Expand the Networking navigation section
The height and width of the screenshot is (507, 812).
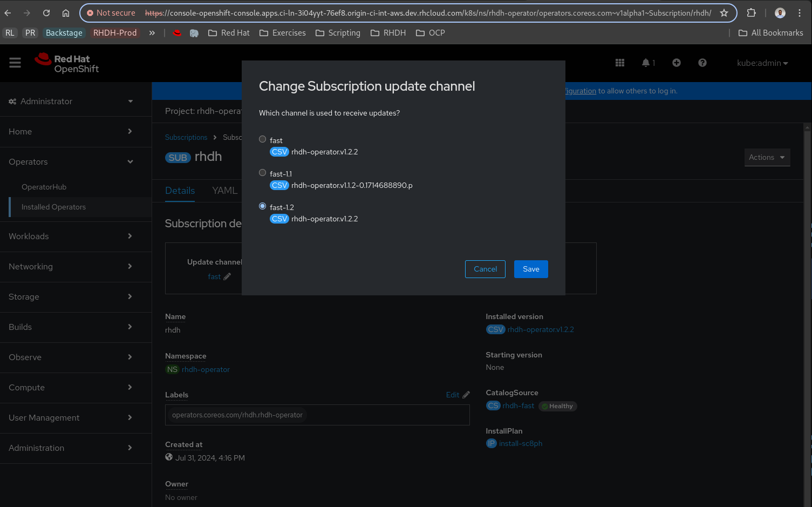[70, 267]
